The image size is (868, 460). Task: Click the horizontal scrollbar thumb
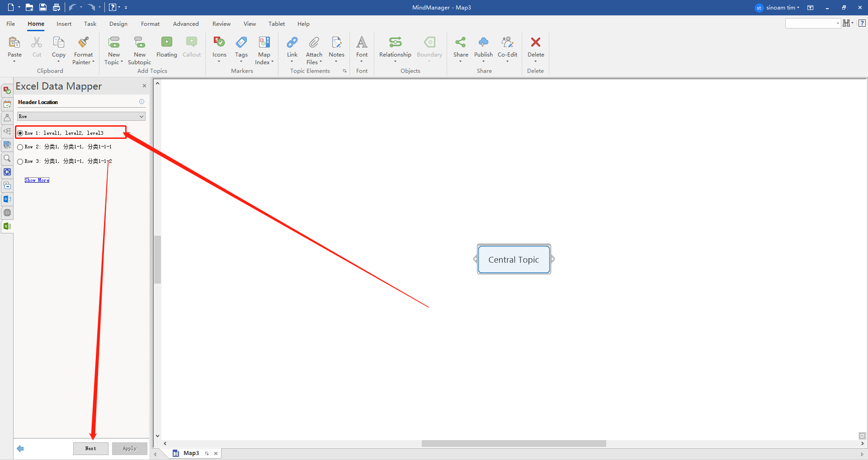tap(514, 443)
